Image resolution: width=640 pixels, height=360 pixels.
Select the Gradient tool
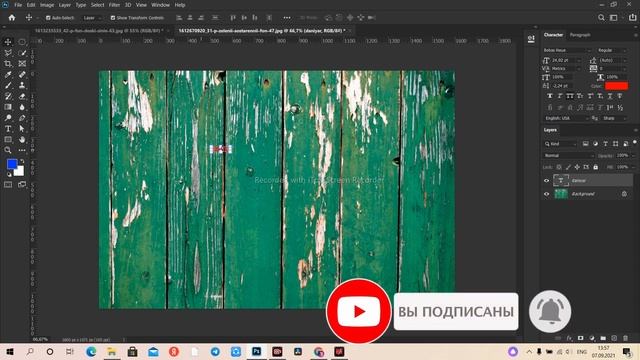(8, 107)
